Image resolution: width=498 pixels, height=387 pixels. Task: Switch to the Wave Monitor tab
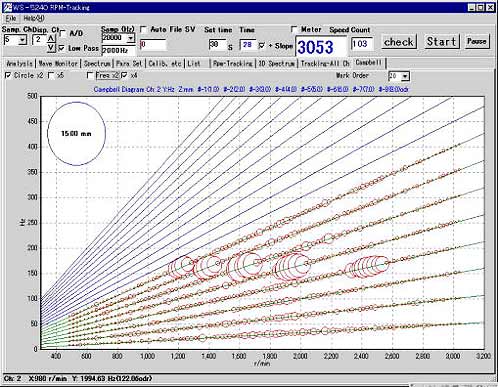[x=58, y=63]
